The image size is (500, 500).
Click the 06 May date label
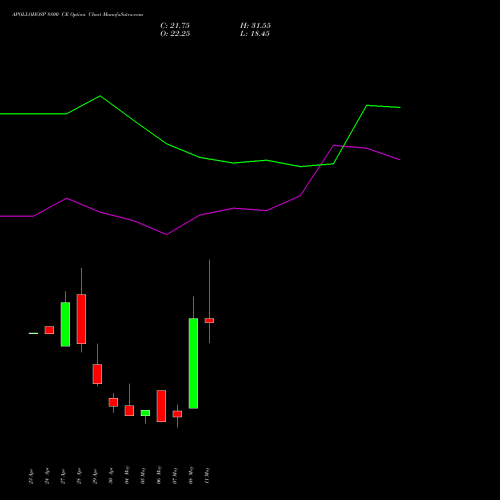tap(159, 475)
